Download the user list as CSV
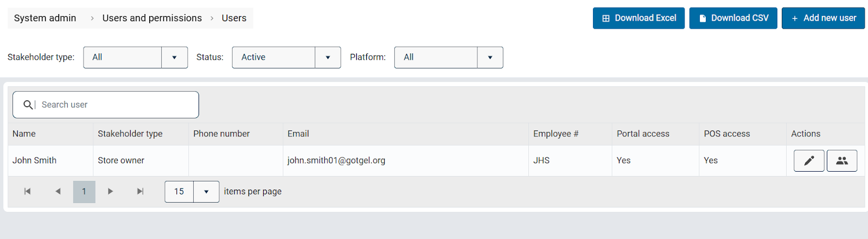Image resolution: width=868 pixels, height=239 pixels. [x=733, y=18]
